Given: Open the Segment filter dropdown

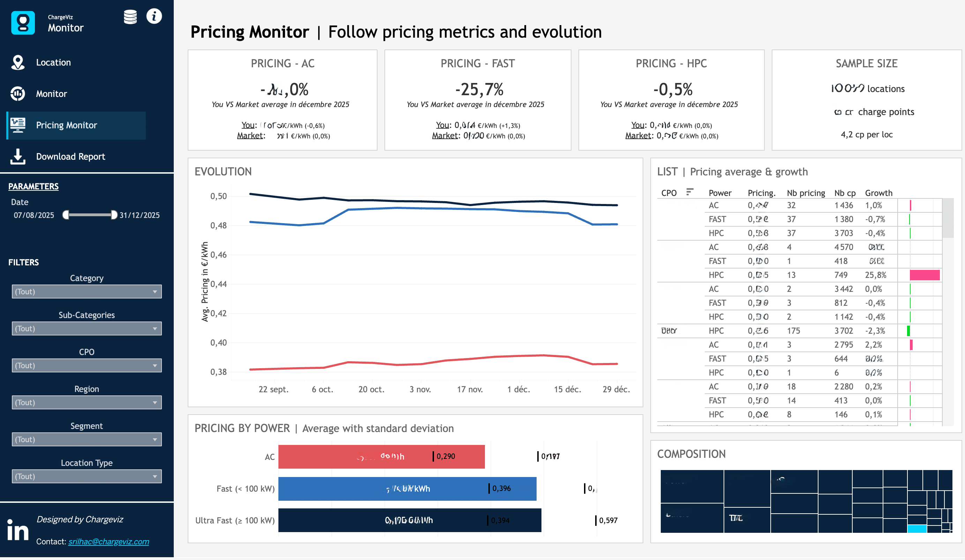Looking at the screenshot, I should (87, 439).
